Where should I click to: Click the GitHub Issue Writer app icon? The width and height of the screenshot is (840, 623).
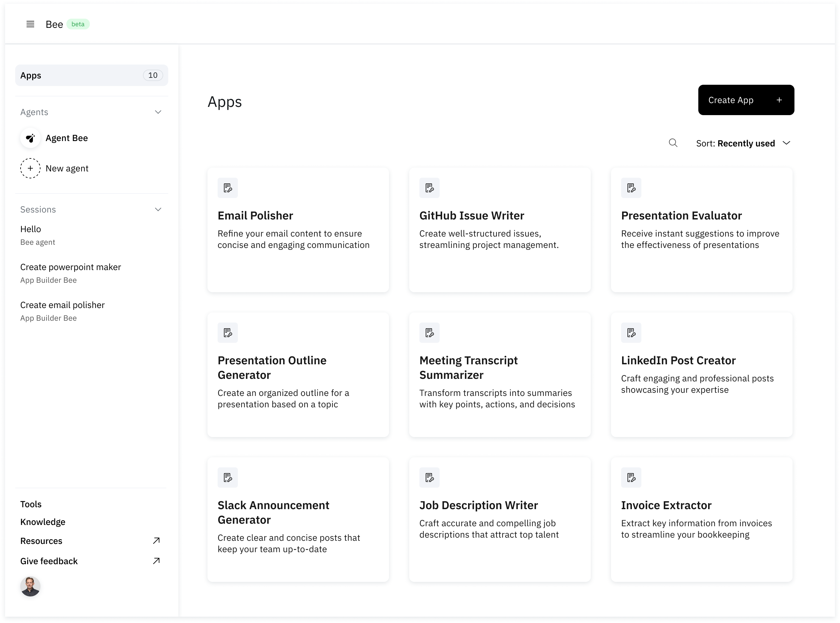point(429,188)
